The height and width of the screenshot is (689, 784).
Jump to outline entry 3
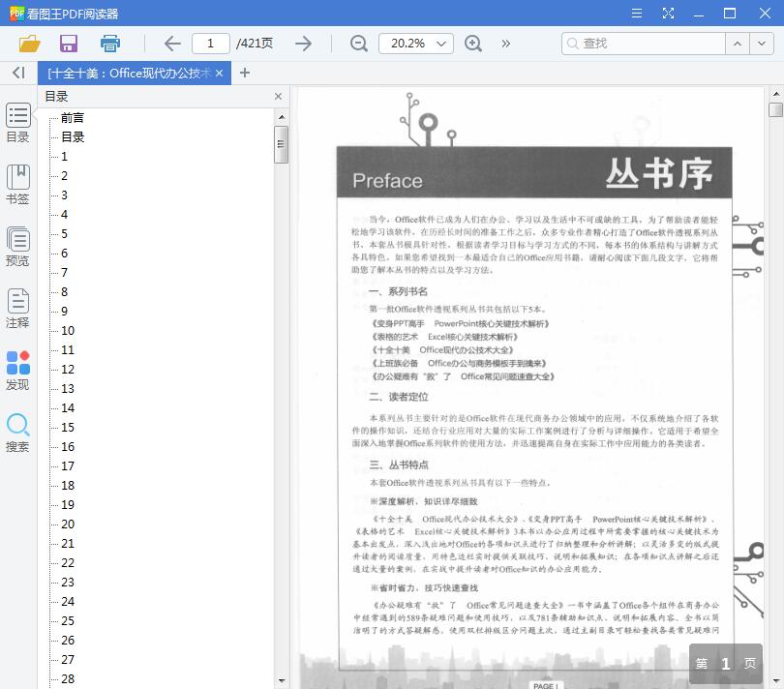click(x=64, y=195)
